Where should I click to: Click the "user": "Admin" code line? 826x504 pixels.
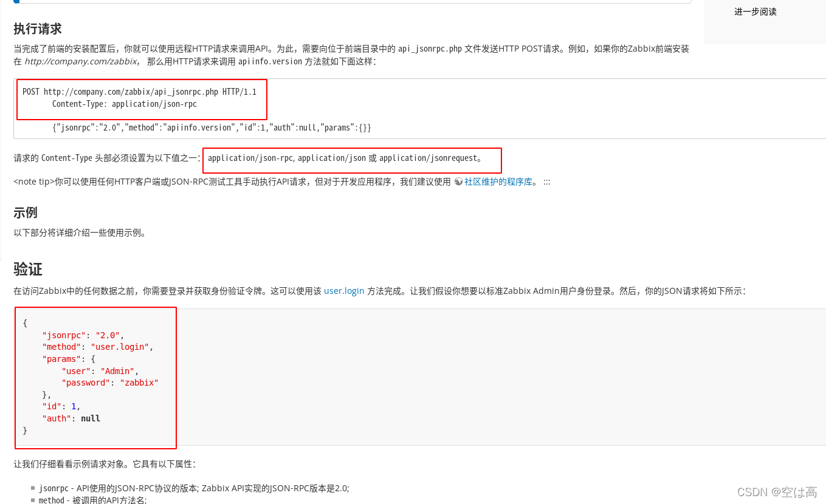[100, 371]
